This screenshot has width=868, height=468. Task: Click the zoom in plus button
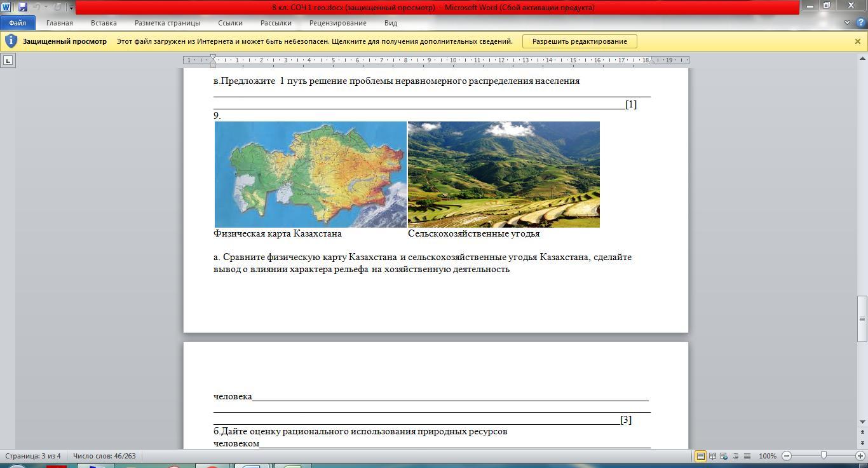(861, 456)
